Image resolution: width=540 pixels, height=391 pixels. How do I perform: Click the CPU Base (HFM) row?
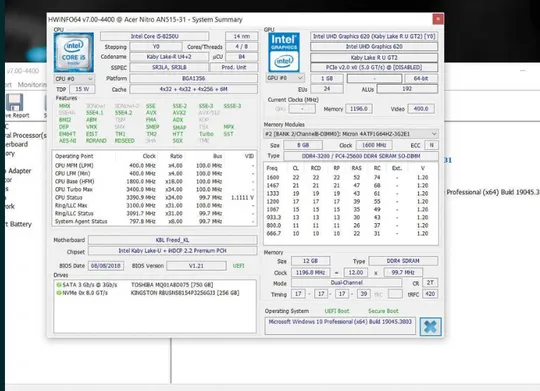click(x=154, y=182)
